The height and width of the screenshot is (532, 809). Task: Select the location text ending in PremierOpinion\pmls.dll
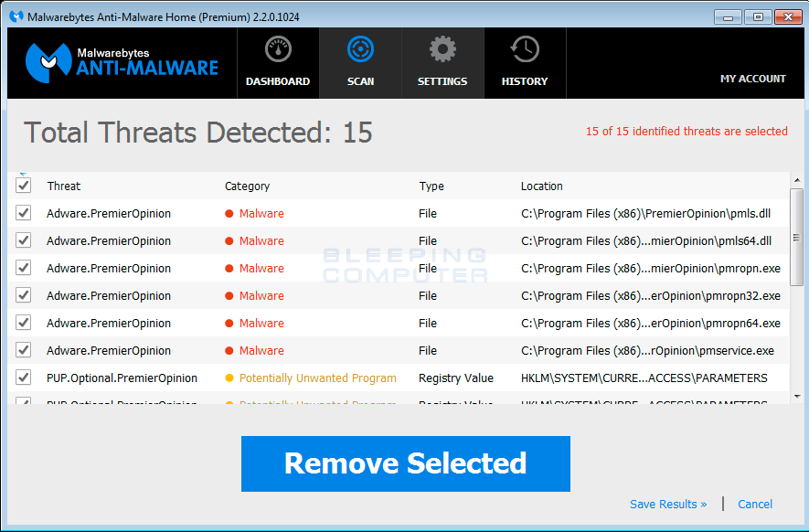tap(646, 214)
